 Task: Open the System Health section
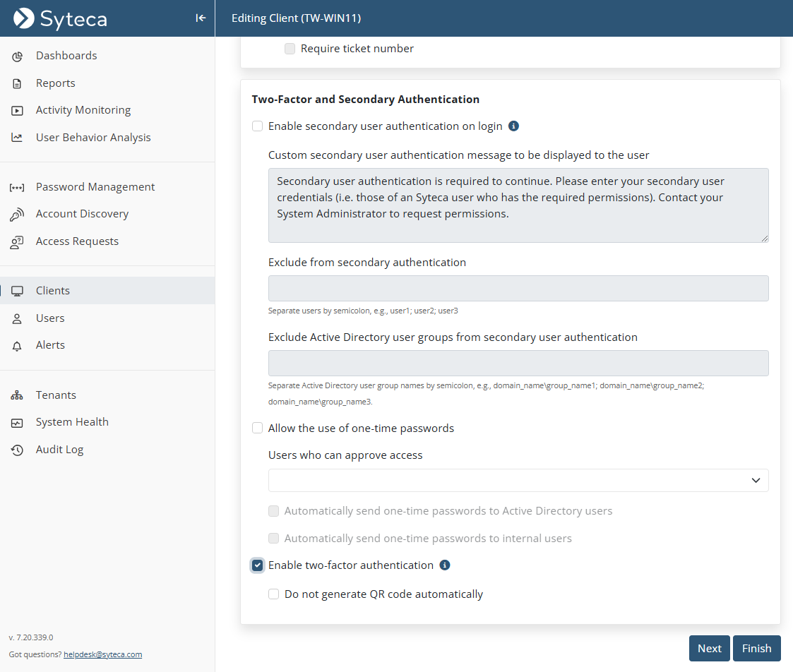click(72, 422)
